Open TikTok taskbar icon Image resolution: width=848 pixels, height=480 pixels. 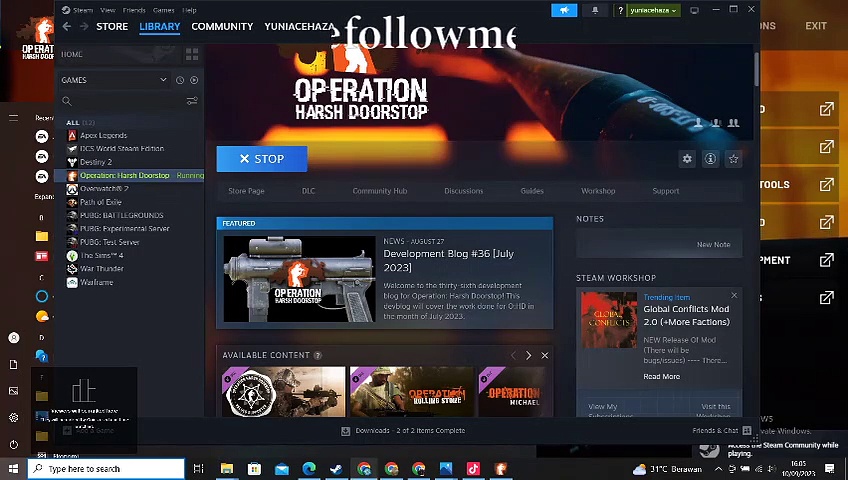pyautogui.click(x=473, y=469)
